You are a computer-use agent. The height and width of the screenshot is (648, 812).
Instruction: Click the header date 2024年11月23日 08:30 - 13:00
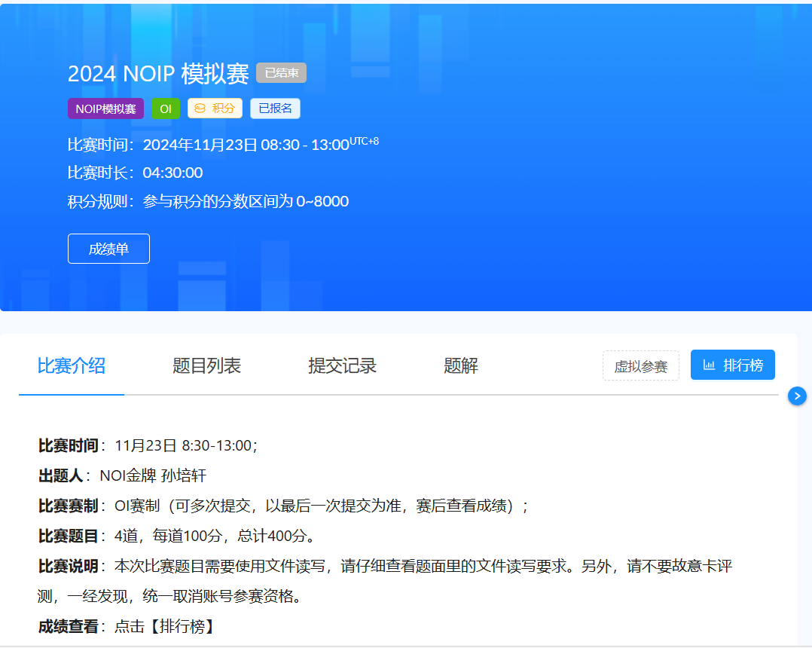(246, 145)
